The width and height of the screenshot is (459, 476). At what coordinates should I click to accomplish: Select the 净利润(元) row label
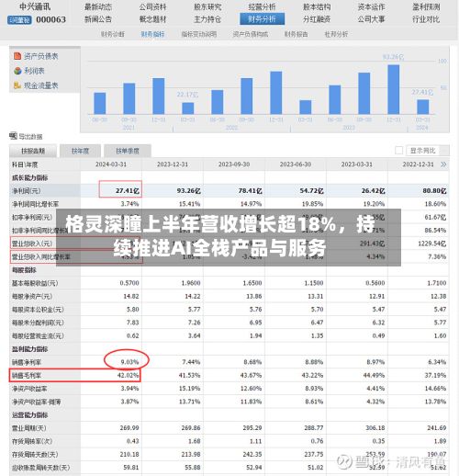[26, 191]
